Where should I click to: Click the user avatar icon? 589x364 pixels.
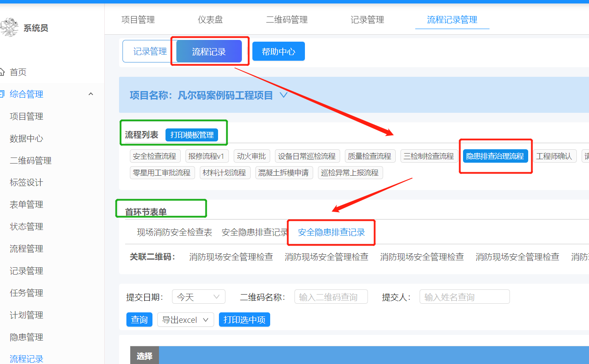tap(9, 28)
